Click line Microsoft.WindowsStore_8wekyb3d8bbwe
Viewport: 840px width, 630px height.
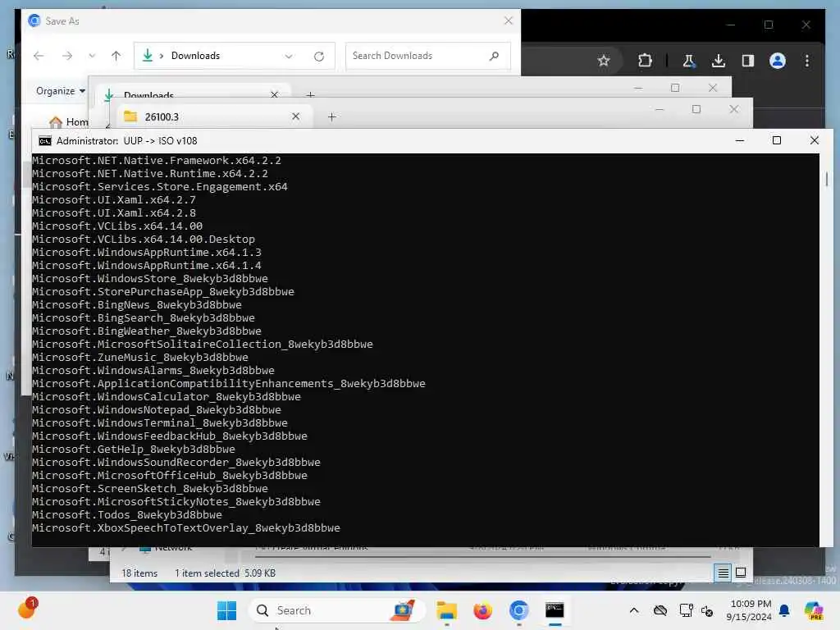pos(150,279)
